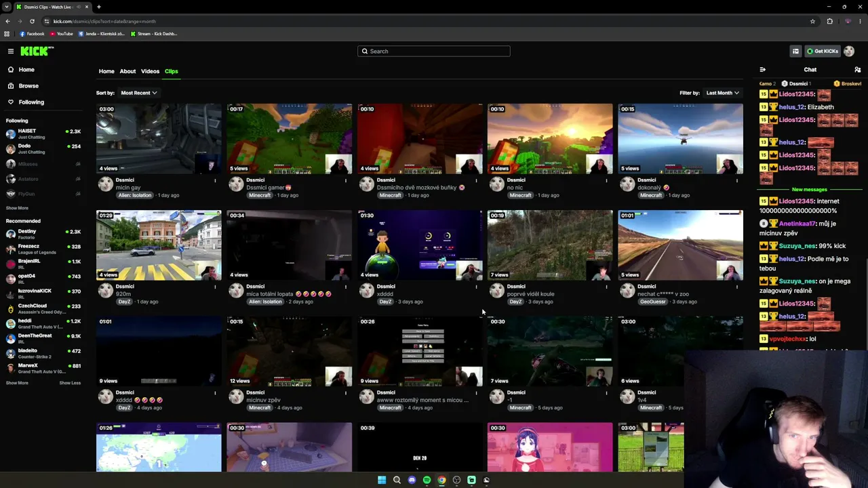Open the Chrome tab search dropdown

click(7, 7)
